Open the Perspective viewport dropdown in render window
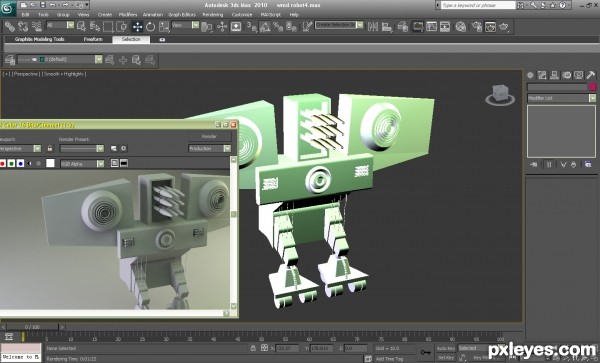This screenshot has height=363, width=600. (37, 148)
